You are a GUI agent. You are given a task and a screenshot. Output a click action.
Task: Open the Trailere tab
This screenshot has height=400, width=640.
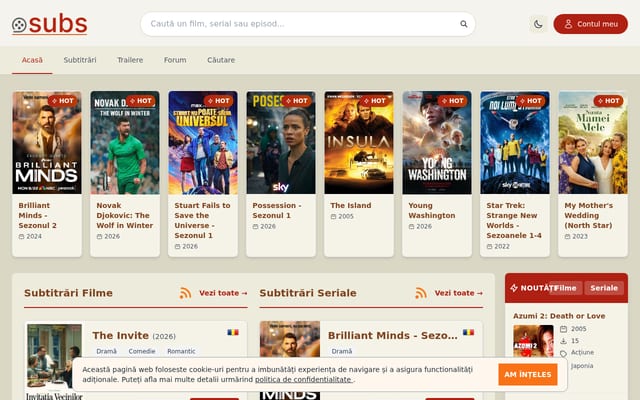point(130,60)
